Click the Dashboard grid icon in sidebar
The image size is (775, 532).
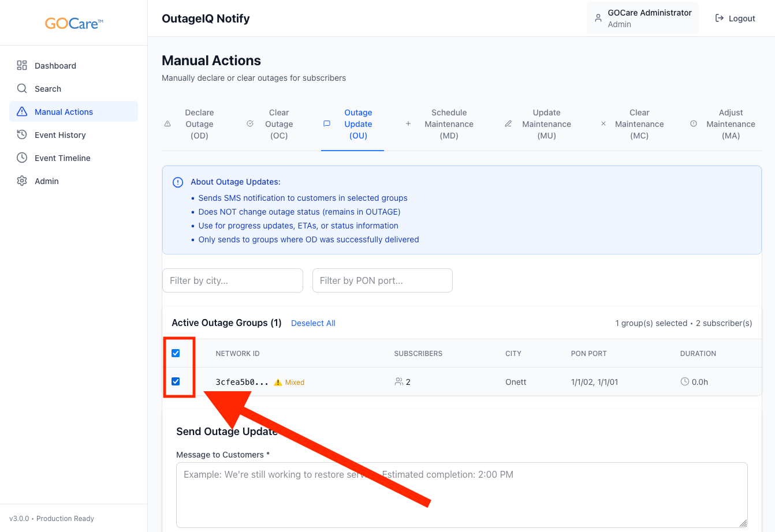pyautogui.click(x=22, y=66)
